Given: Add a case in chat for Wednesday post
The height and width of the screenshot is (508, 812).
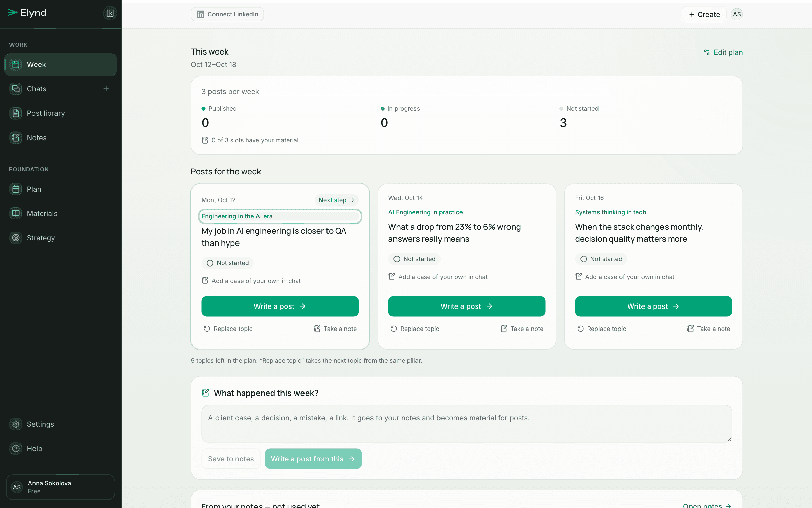Looking at the screenshot, I should [x=438, y=277].
